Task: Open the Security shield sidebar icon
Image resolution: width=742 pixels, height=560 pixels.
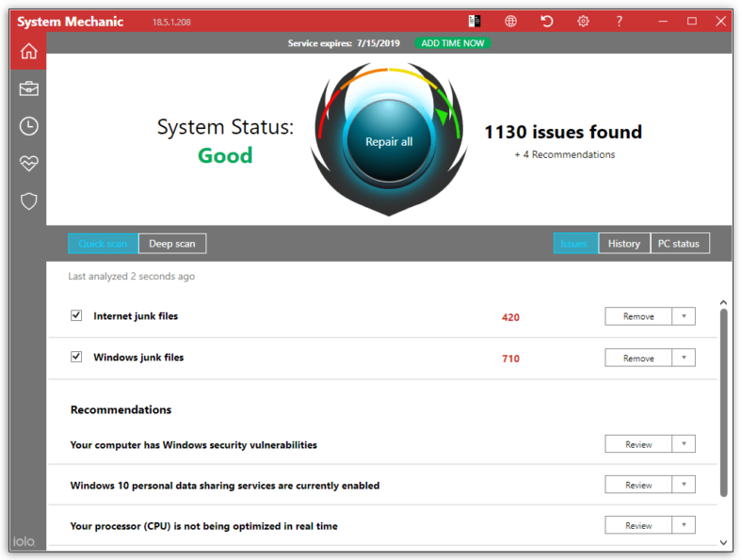Action: click(28, 201)
